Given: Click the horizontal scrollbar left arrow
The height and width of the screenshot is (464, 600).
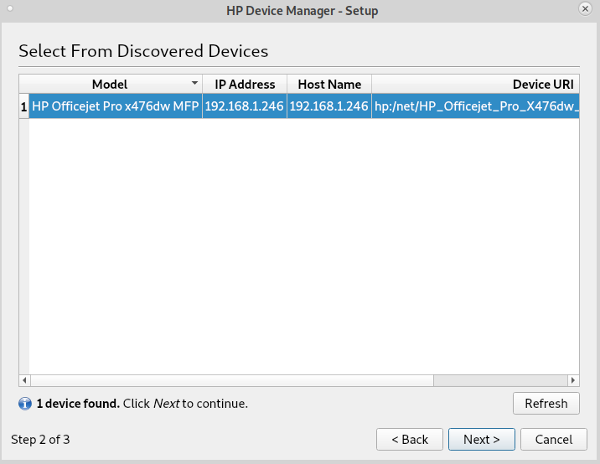Looking at the screenshot, I should click(24, 380).
